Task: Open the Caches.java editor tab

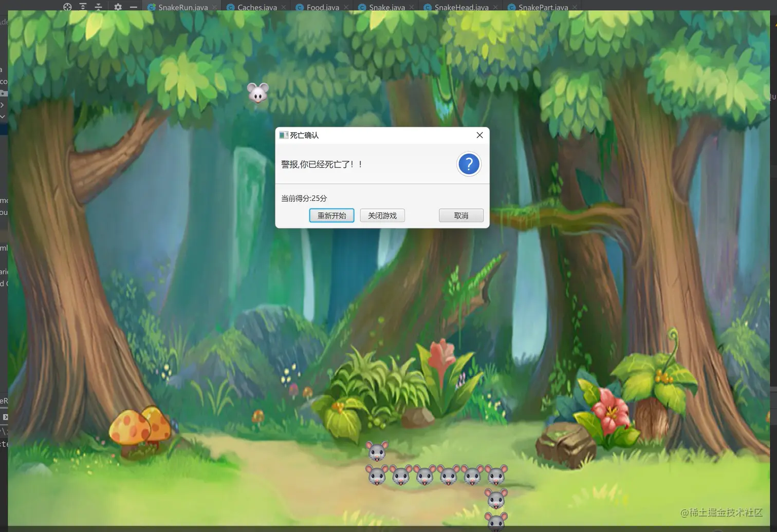Action: 257,7
